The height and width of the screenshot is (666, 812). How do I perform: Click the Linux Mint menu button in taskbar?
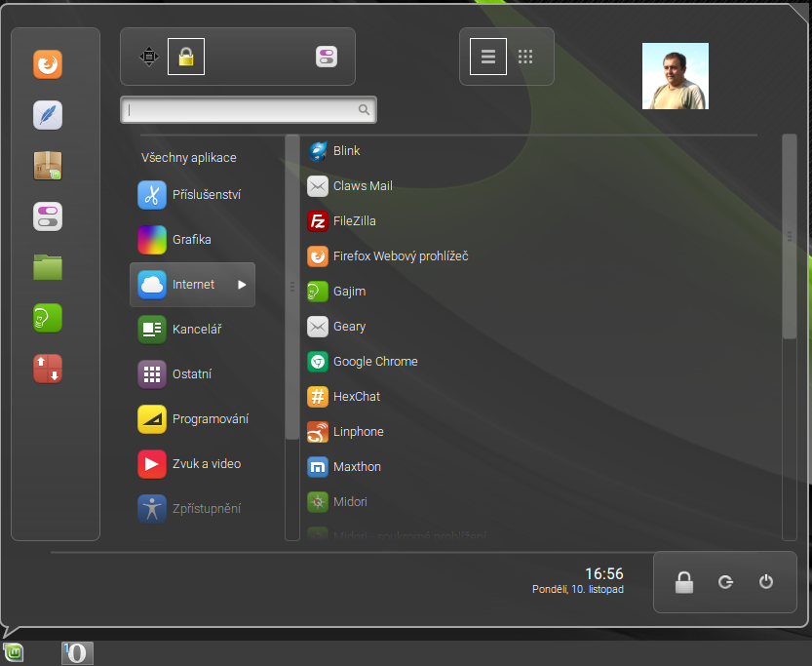pyautogui.click(x=13, y=652)
